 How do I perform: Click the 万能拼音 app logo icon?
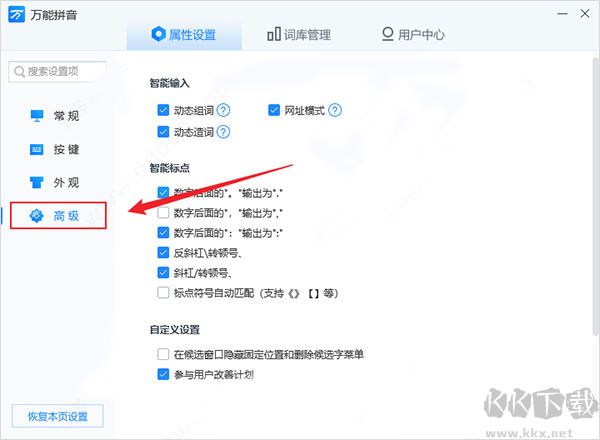pos(16,15)
